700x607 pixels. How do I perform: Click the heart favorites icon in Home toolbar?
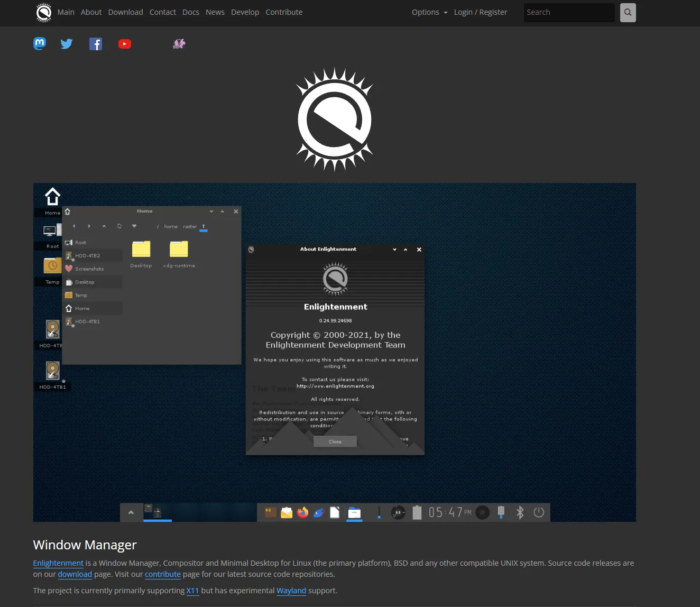click(x=134, y=226)
